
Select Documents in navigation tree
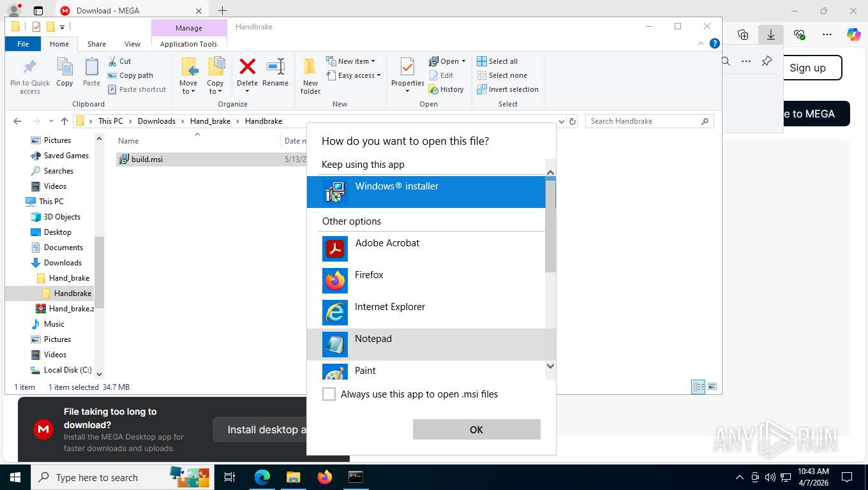pos(63,248)
